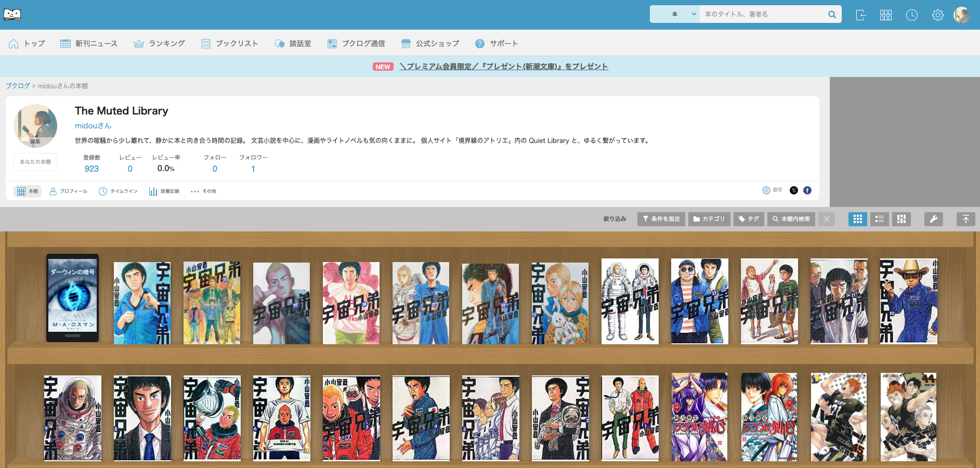Switch to the タイムライン tab

[x=118, y=191]
